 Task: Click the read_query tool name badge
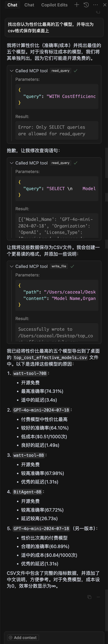(x=61, y=71)
